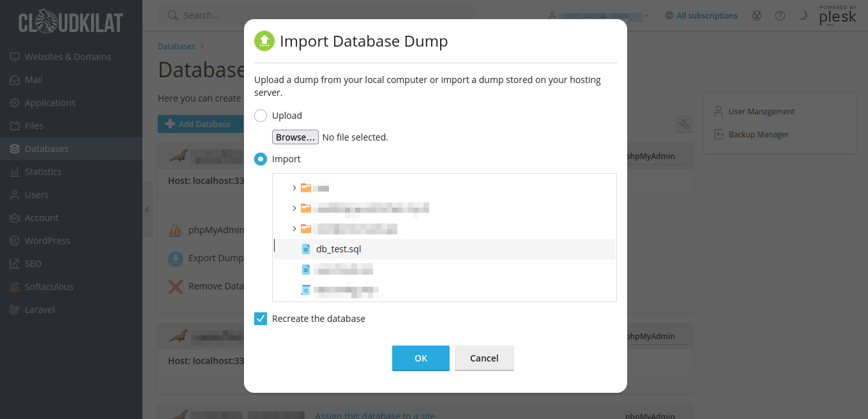
Task: Select the Import radio option
Action: click(x=261, y=159)
